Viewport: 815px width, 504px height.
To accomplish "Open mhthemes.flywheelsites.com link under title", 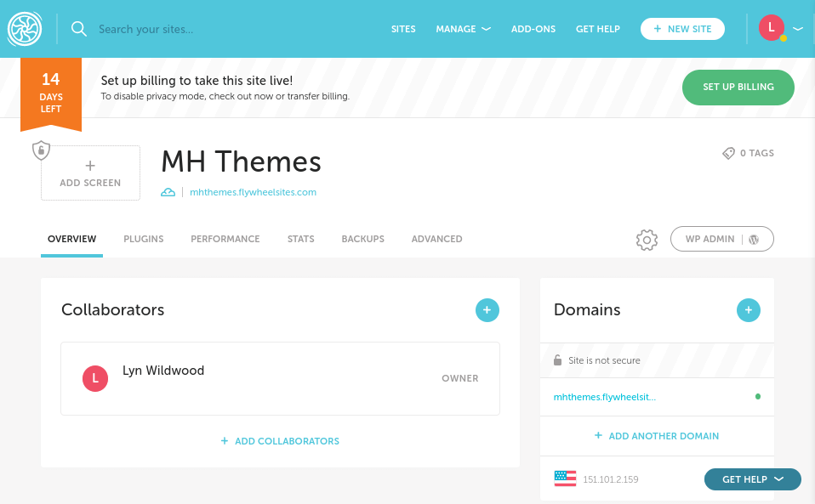I will (x=254, y=192).
